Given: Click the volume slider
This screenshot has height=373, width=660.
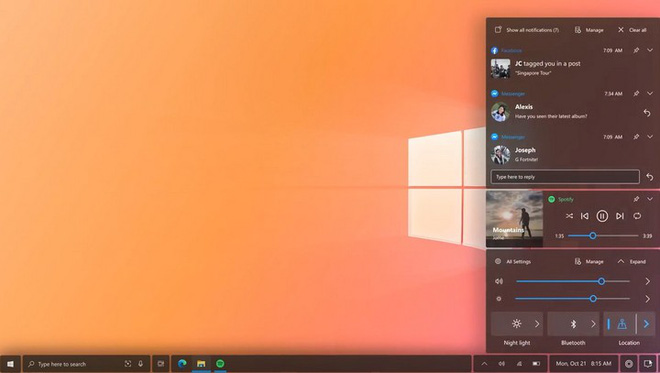Looking at the screenshot, I should (x=573, y=281).
